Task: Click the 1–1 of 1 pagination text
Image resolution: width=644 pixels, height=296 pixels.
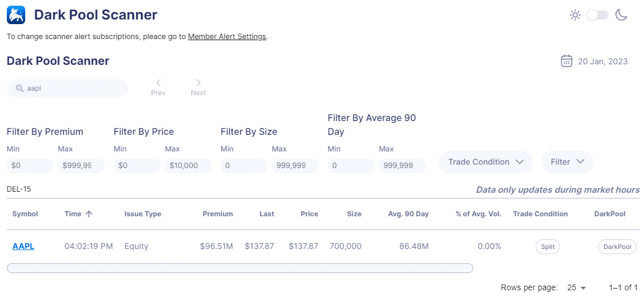Action: 623,287
